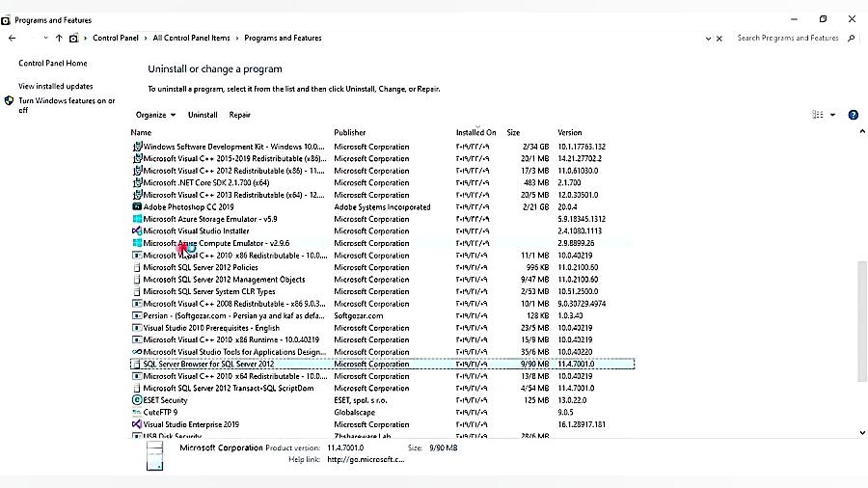Select Visual Studio Tools for Applications icon
This screenshot has width=868, height=488.
click(x=137, y=352)
